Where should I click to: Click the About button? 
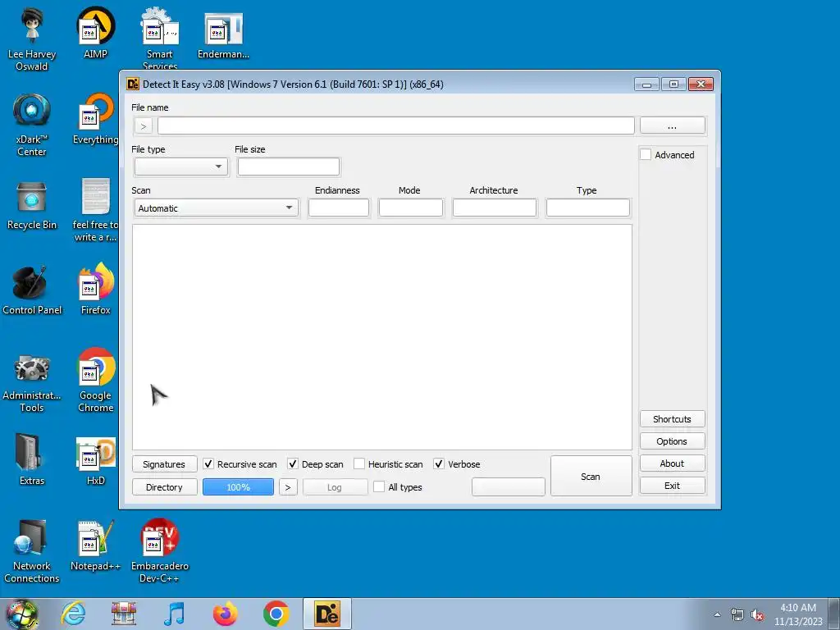click(x=673, y=463)
